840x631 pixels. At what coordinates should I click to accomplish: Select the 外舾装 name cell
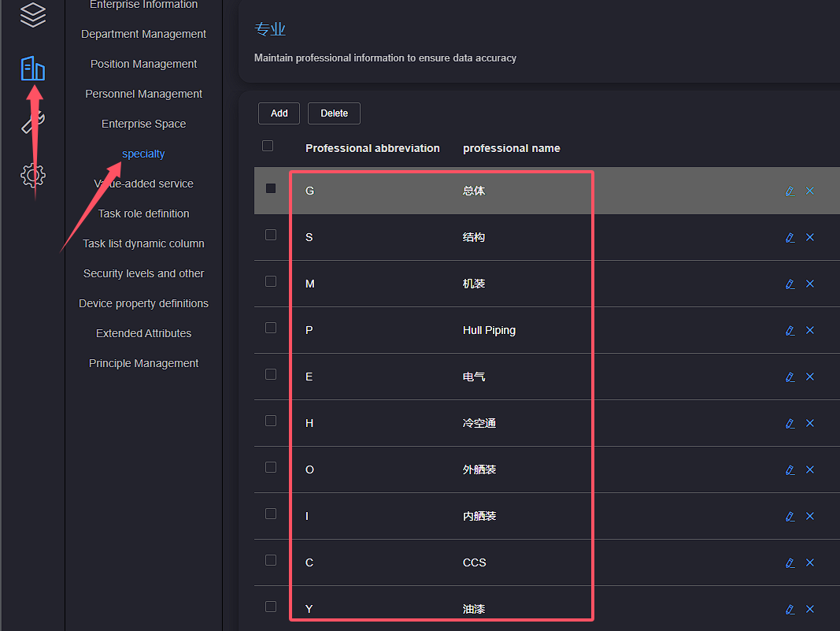[479, 470]
